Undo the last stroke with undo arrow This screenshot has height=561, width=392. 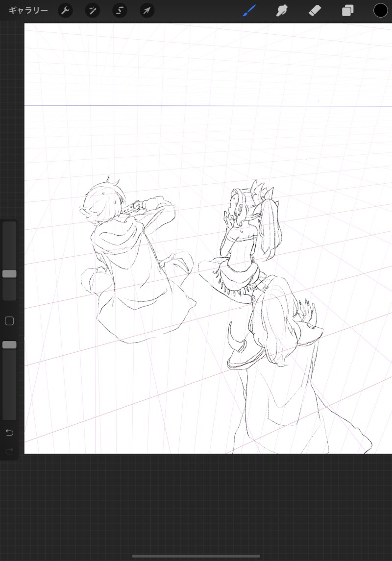click(9, 433)
